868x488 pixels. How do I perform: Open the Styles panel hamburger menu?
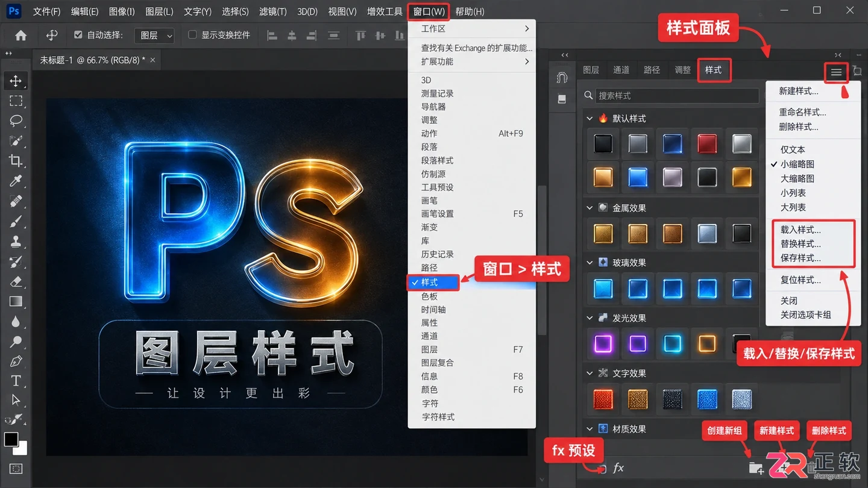pyautogui.click(x=836, y=72)
